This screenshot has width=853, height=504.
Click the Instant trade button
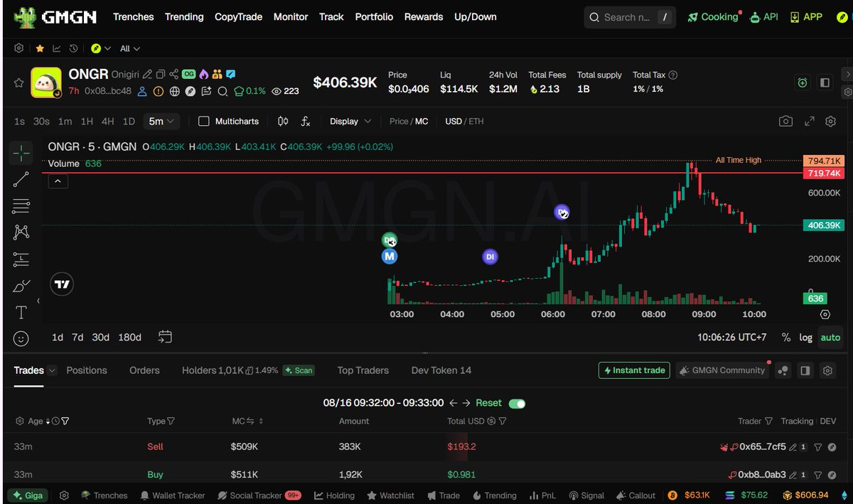(634, 370)
